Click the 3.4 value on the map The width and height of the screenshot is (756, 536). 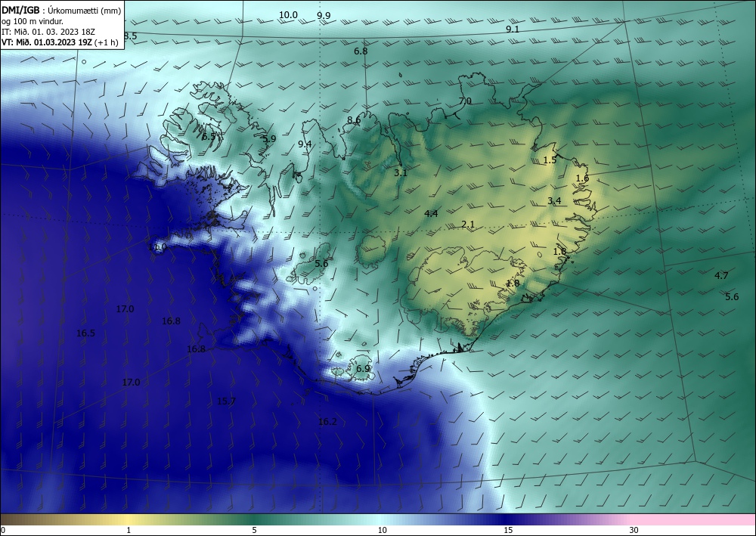[554, 201]
